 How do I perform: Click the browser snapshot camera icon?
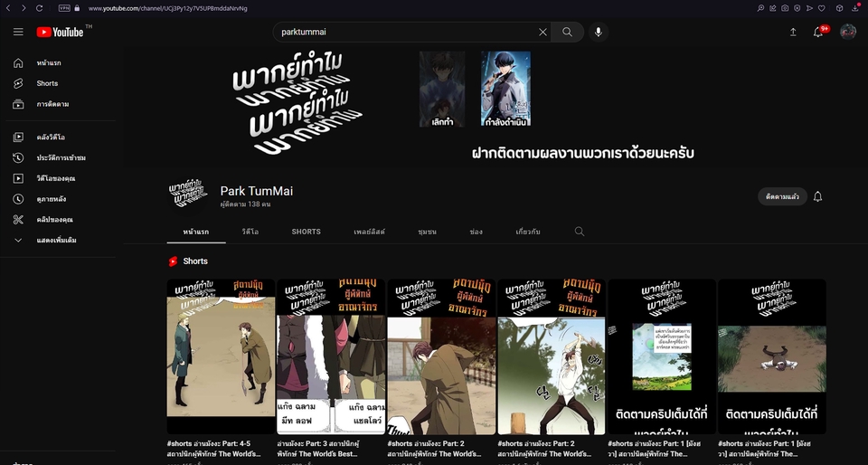point(785,8)
